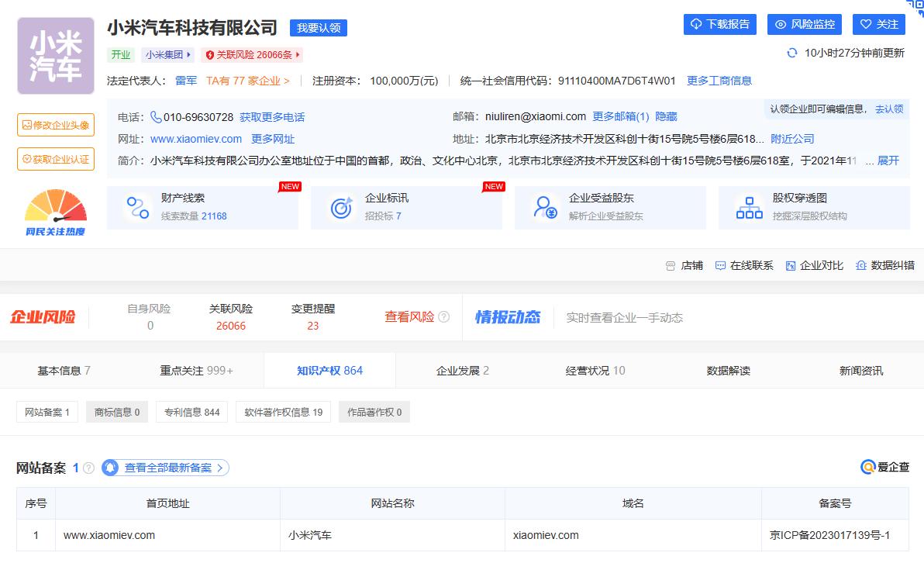Open the 企业受益股东 person icon
The image size is (924, 563).
[x=545, y=208]
